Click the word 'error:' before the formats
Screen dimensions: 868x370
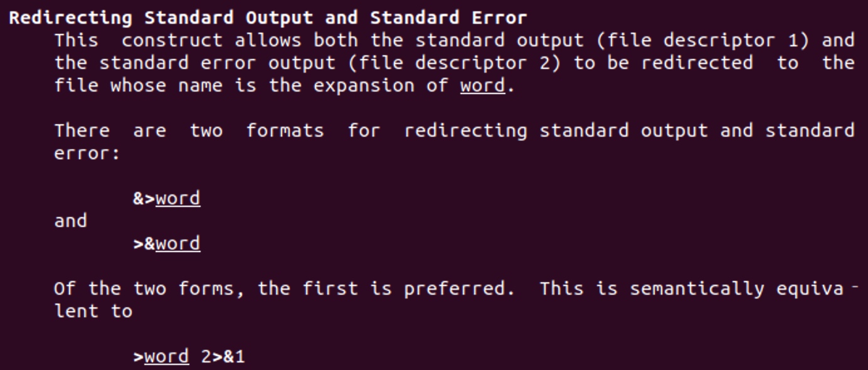click(88, 153)
